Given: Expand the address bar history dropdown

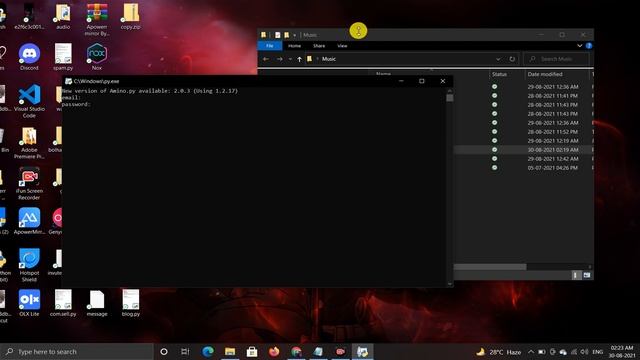Looking at the screenshot, I should pyautogui.click(x=498, y=59).
